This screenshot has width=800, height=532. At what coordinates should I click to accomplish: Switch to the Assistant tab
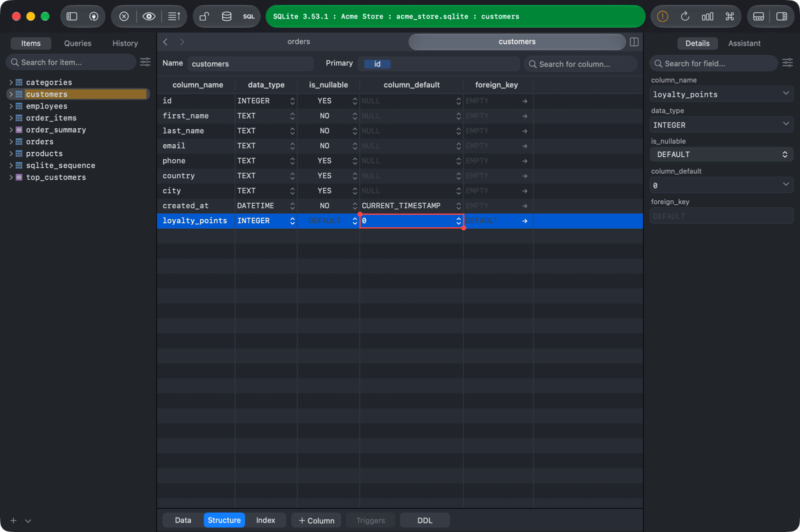[744, 43]
